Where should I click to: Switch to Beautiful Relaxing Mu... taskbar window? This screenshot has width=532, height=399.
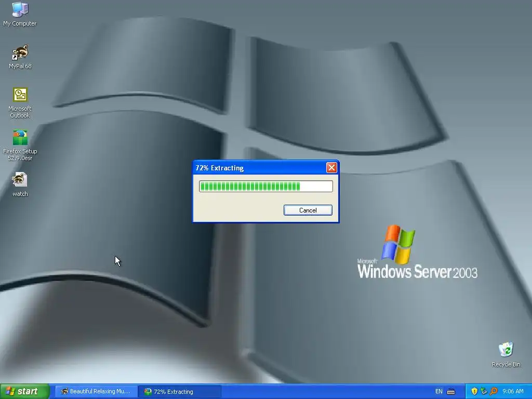(96, 392)
